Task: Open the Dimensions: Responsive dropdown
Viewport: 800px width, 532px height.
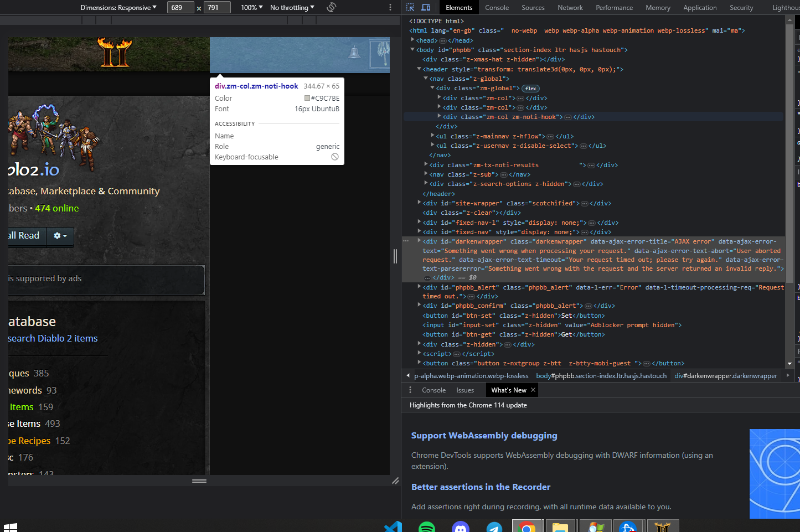Action: click(x=118, y=8)
